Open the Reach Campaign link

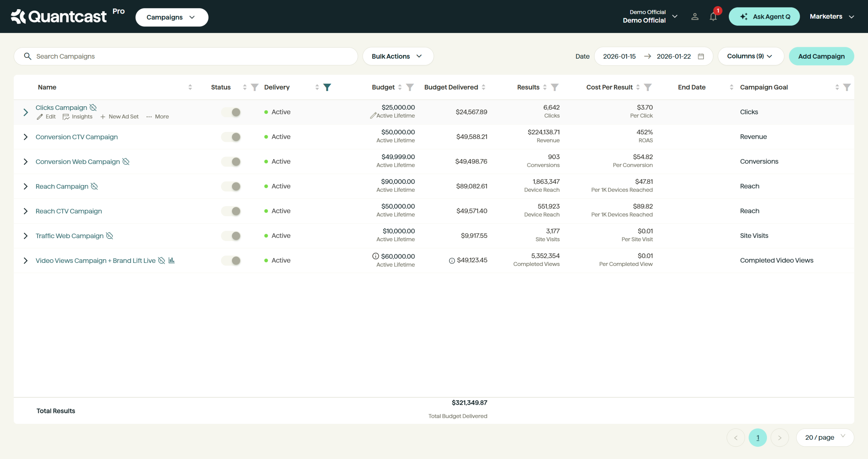pyautogui.click(x=62, y=186)
